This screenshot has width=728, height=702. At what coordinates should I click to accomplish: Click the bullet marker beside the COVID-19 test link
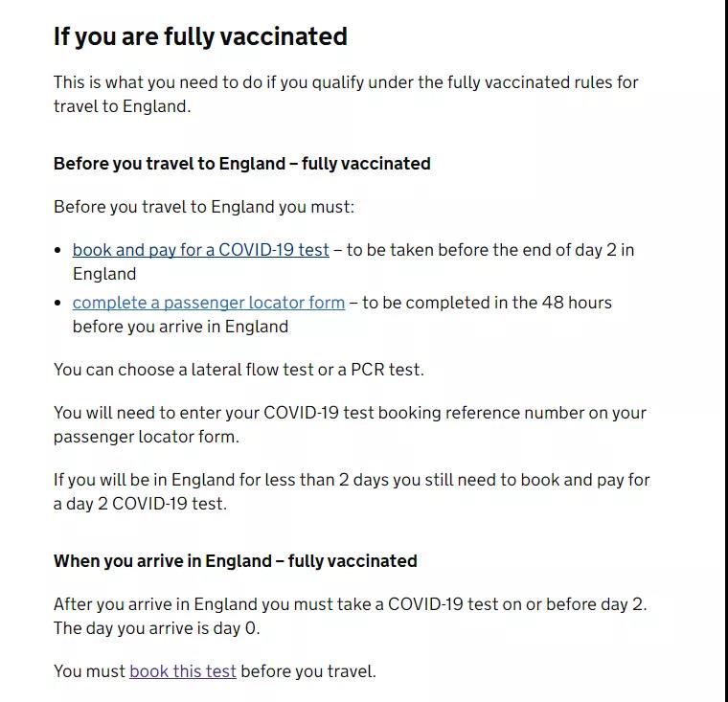[59, 251]
